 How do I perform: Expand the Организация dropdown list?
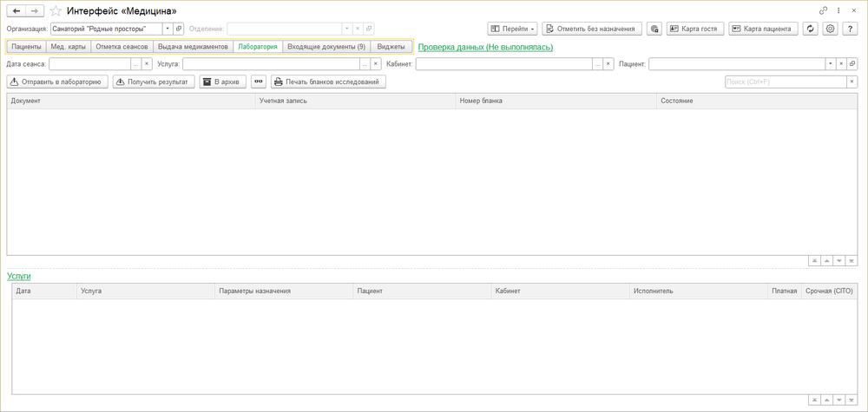tap(168, 29)
